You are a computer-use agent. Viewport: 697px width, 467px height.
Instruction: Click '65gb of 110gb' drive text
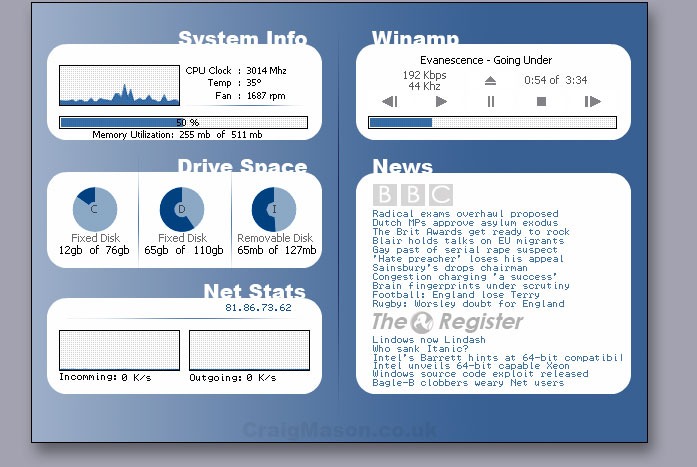(x=184, y=250)
